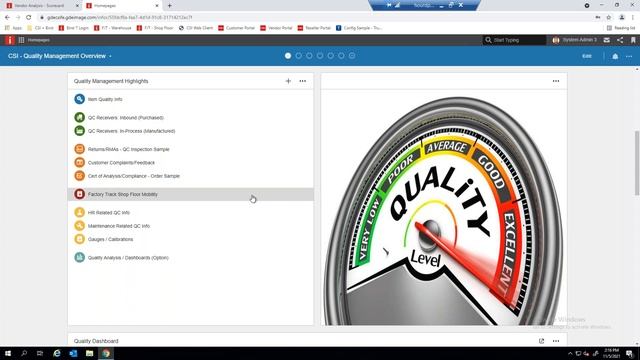Open the app grid menu icon
Viewport: 640px width, 360px height.
coord(21,40)
